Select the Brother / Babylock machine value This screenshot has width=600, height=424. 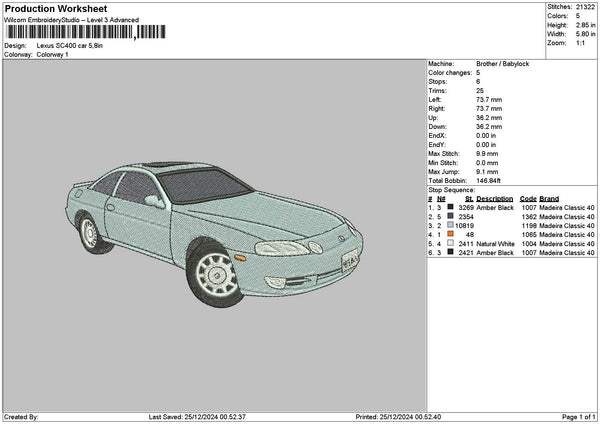tap(503, 65)
